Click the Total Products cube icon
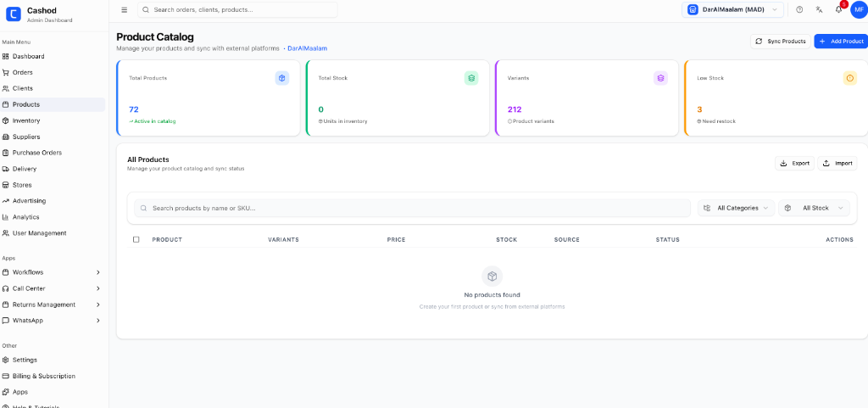Viewport: 868px width, 408px height. pos(281,78)
